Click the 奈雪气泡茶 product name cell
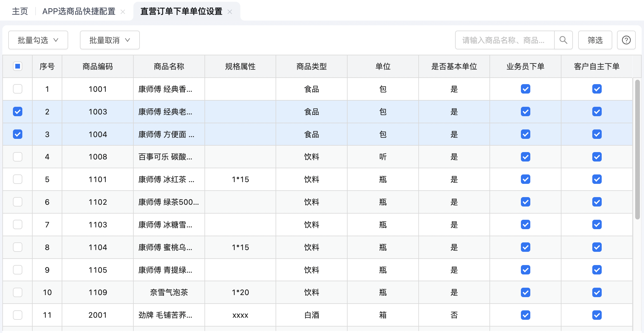 point(169,292)
